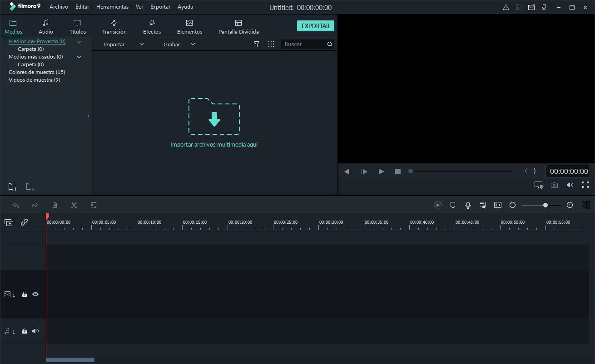Mute the audio track 1
Viewport: 595px width, 364px height.
[x=35, y=331]
